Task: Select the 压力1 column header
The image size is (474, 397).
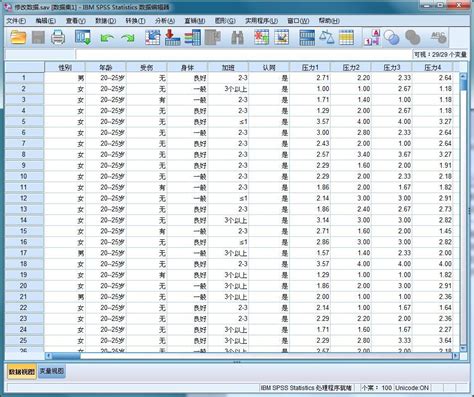Action: pos(310,68)
